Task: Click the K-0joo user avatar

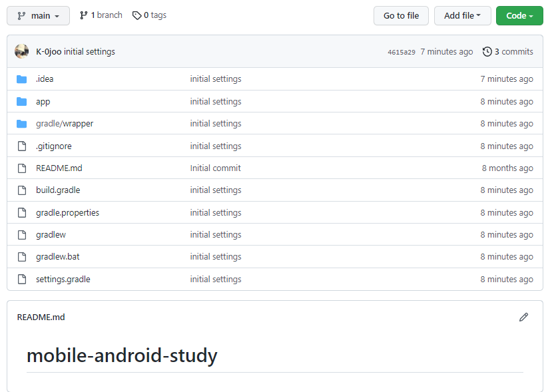Action: coord(21,51)
